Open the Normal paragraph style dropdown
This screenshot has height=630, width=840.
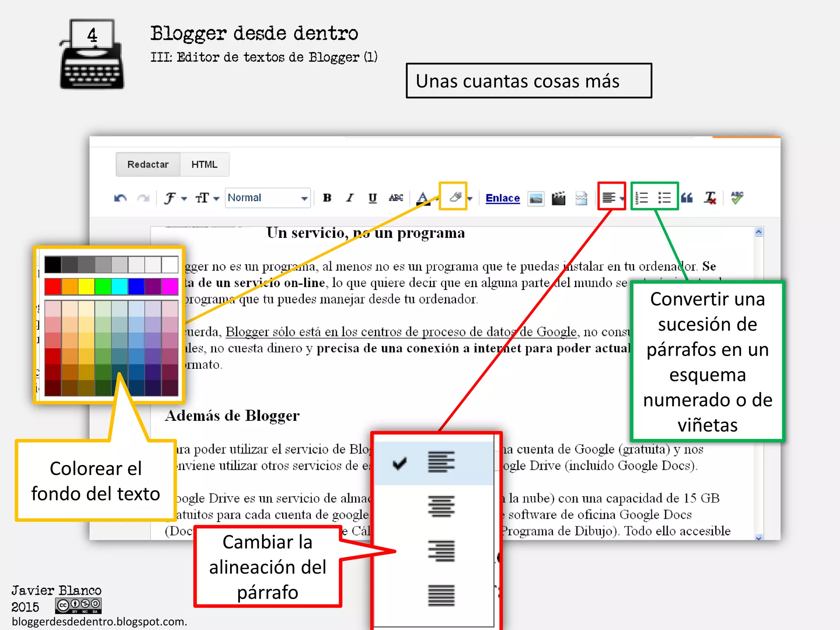(267, 198)
